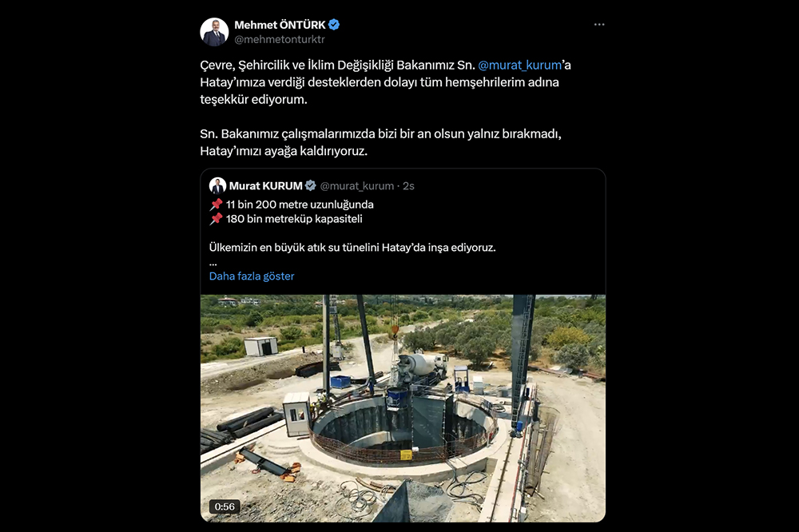Image resolution: width=799 pixels, height=532 pixels.
Task: Follow the @murat_kurum mention in the tweet text
Action: pos(520,66)
